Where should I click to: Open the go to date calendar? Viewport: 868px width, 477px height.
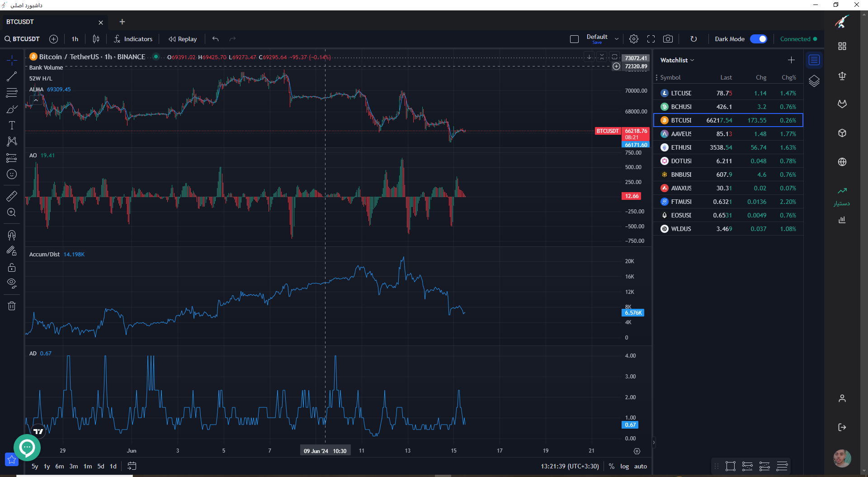(132, 466)
